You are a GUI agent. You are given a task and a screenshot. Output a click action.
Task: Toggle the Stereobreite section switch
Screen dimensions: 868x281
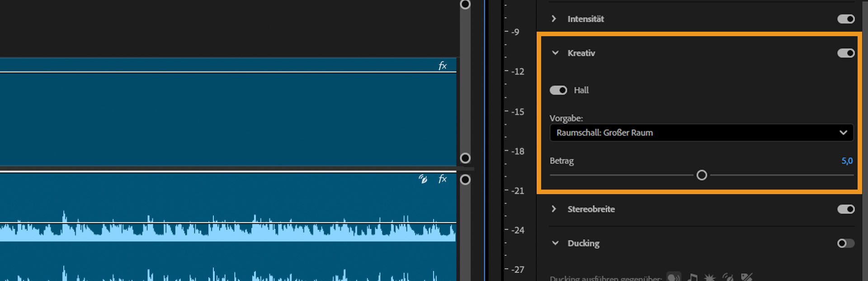pyautogui.click(x=846, y=209)
